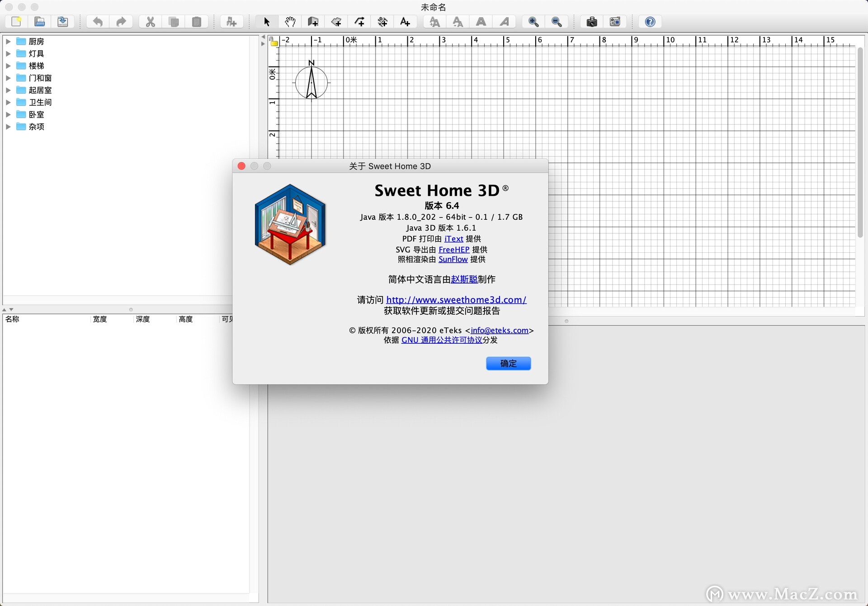Expand the 卧室 catalog folder

click(8, 114)
